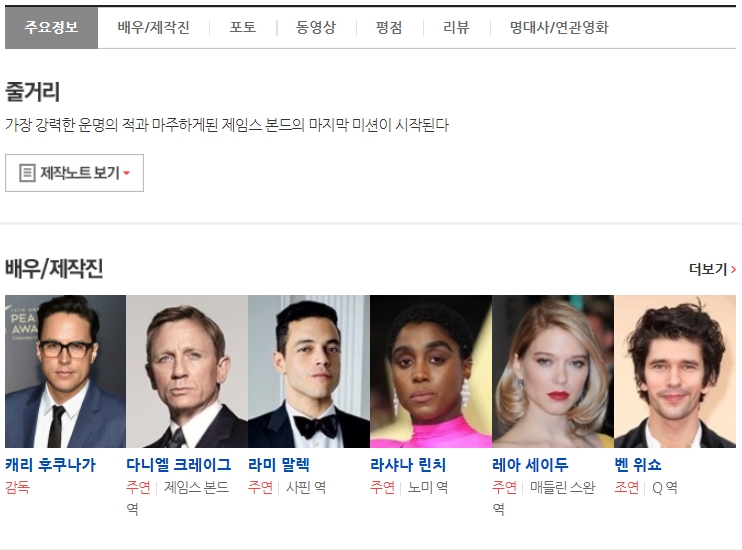742x550 pixels.
Task: Switch to the 리뷰 tab
Action: tap(456, 27)
